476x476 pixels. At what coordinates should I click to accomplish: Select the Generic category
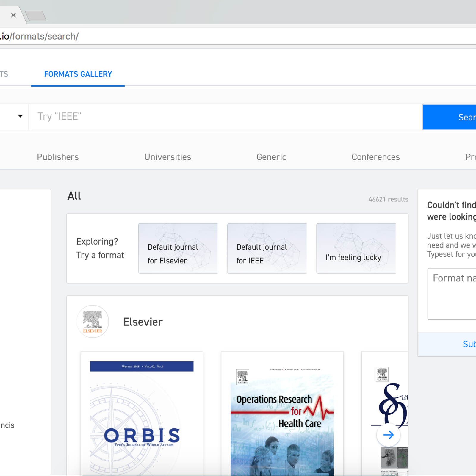tap(271, 157)
